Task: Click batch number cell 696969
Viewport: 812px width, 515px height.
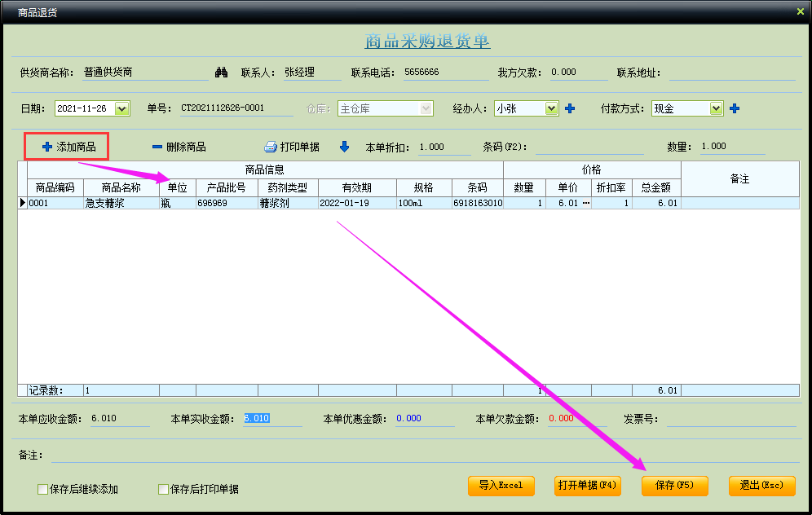Action: [227, 203]
